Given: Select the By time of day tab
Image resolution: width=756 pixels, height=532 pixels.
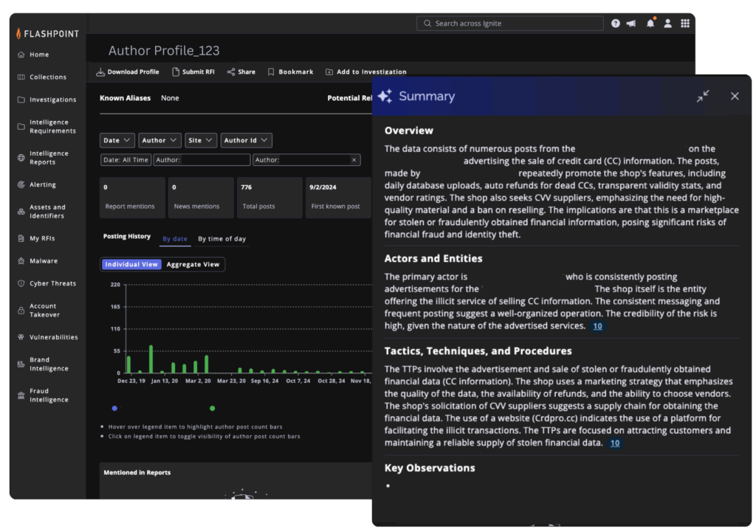Looking at the screenshot, I should [x=221, y=239].
